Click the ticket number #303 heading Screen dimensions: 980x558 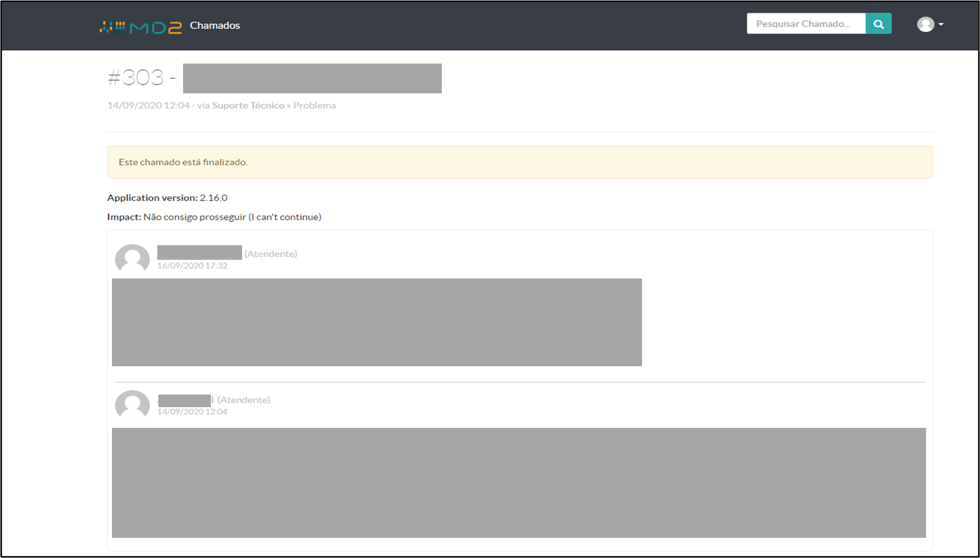pos(136,78)
